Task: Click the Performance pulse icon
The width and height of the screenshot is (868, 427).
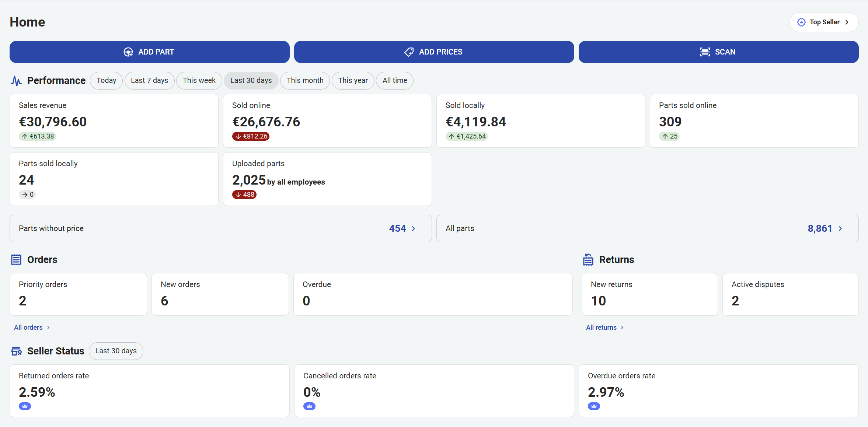Action: point(16,81)
